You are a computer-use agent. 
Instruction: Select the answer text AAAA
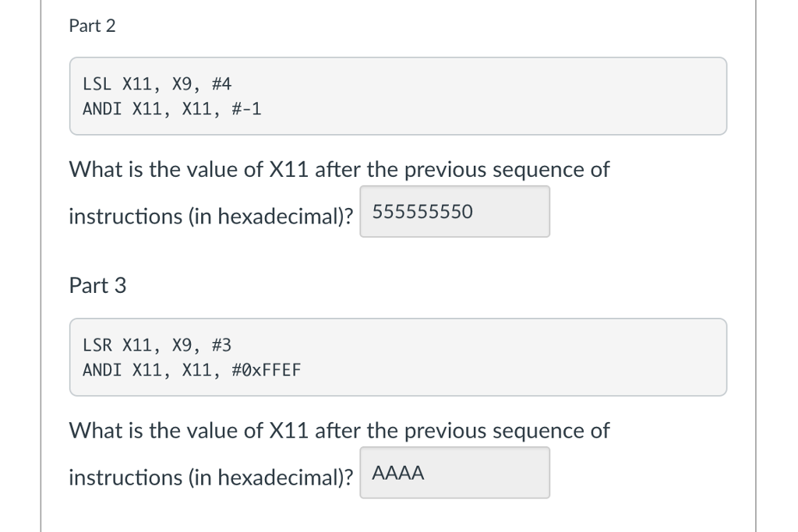pos(397,472)
